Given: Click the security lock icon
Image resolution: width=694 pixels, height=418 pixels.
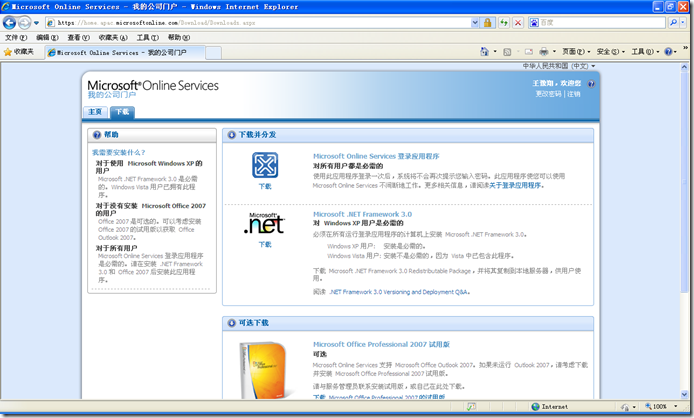Looking at the screenshot, I should pyautogui.click(x=487, y=22).
